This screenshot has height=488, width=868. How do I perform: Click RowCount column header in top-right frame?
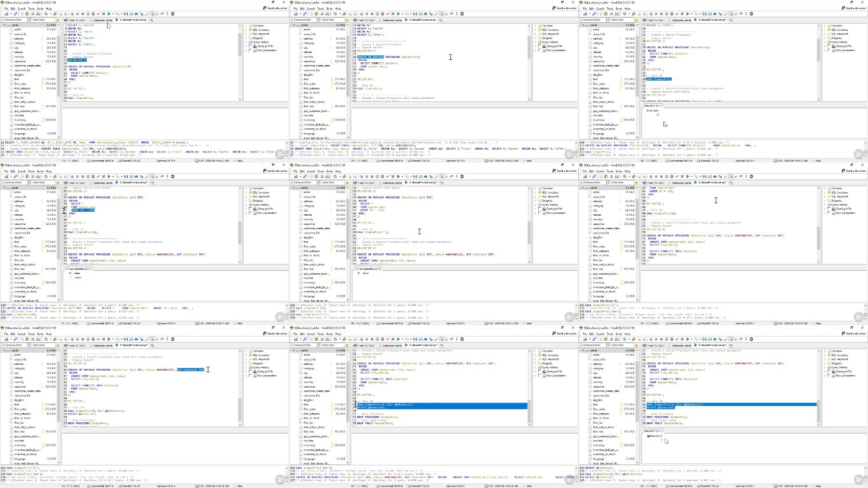click(x=652, y=111)
